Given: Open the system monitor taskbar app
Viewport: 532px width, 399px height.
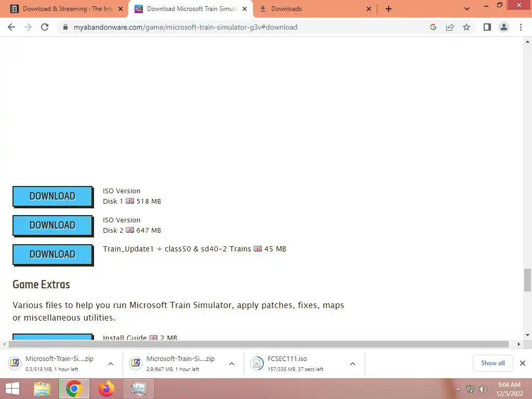Looking at the screenshot, I should tap(138, 389).
